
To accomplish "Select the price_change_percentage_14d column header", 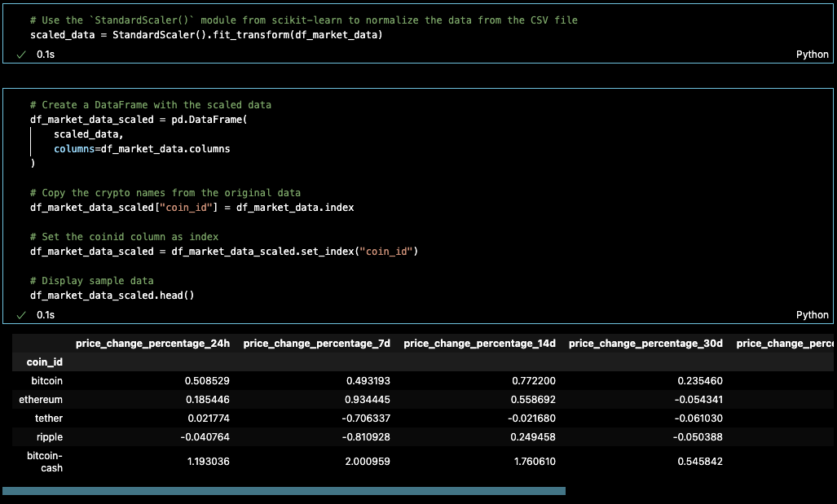I will click(479, 343).
